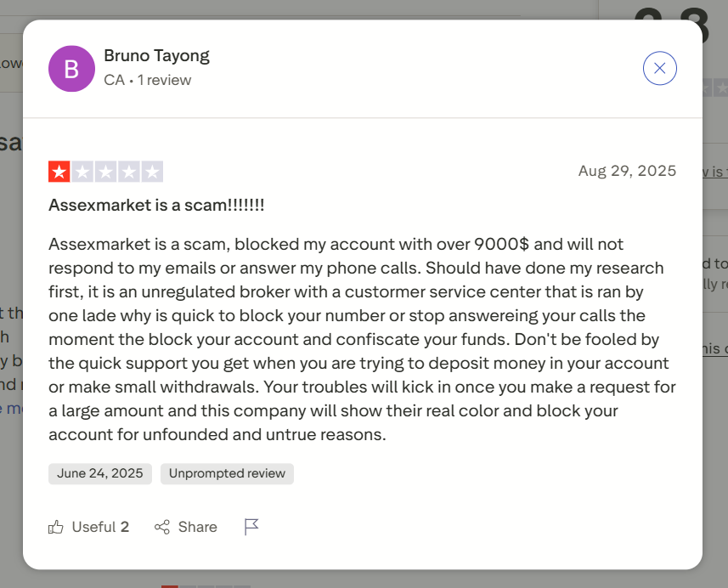
Task: Close the review popup with X
Action: [659, 69]
